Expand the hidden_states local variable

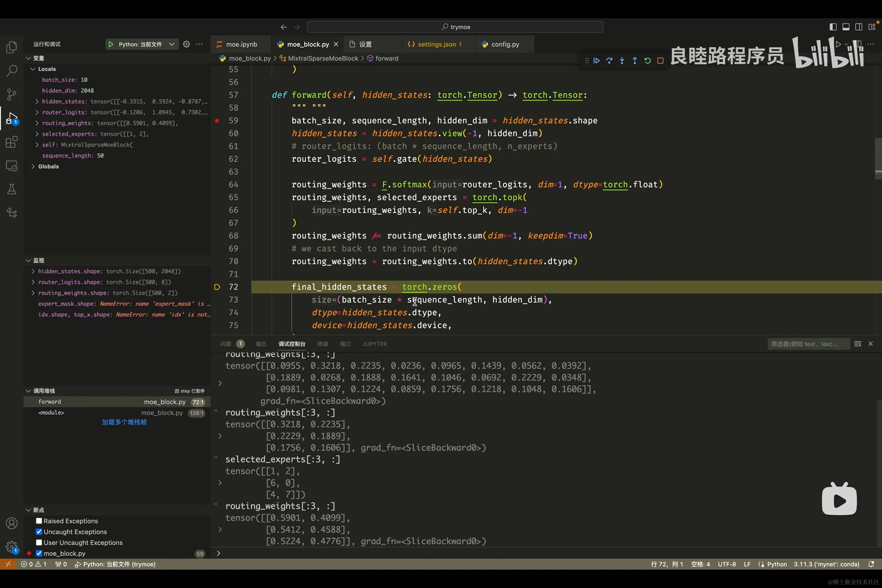pos(37,102)
